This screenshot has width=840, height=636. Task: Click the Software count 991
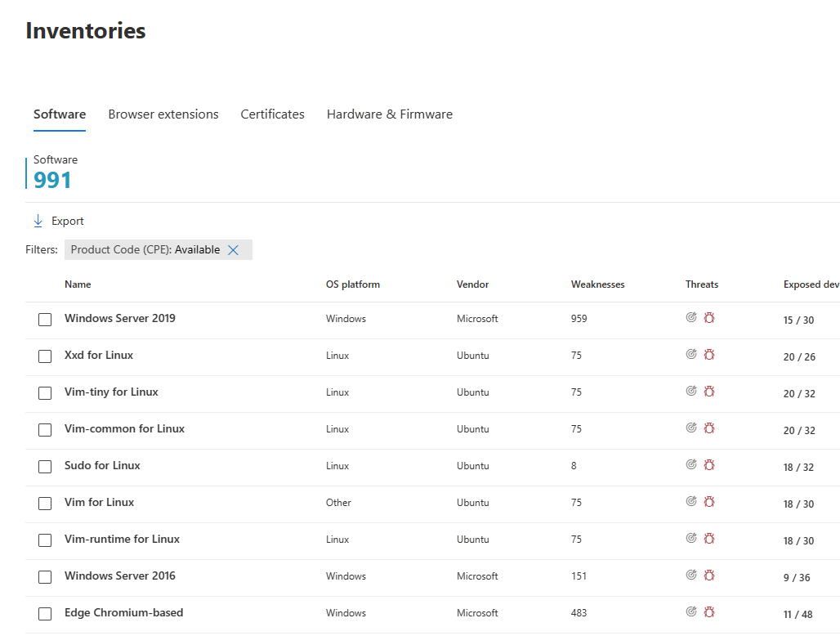point(52,181)
